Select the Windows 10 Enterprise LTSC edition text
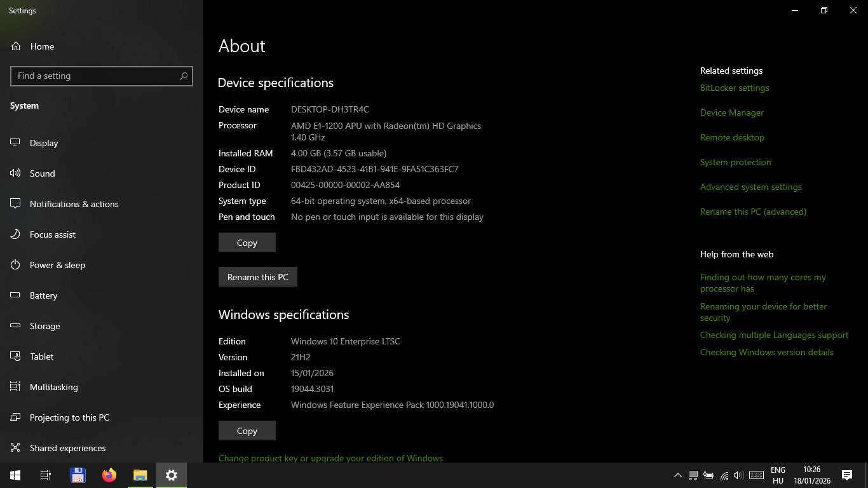Viewport: 868px width, 488px height. (346, 342)
